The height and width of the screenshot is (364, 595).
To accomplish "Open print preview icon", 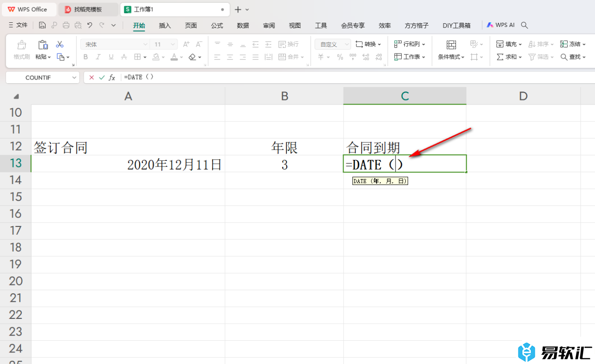I will pyautogui.click(x=78, y=25).
